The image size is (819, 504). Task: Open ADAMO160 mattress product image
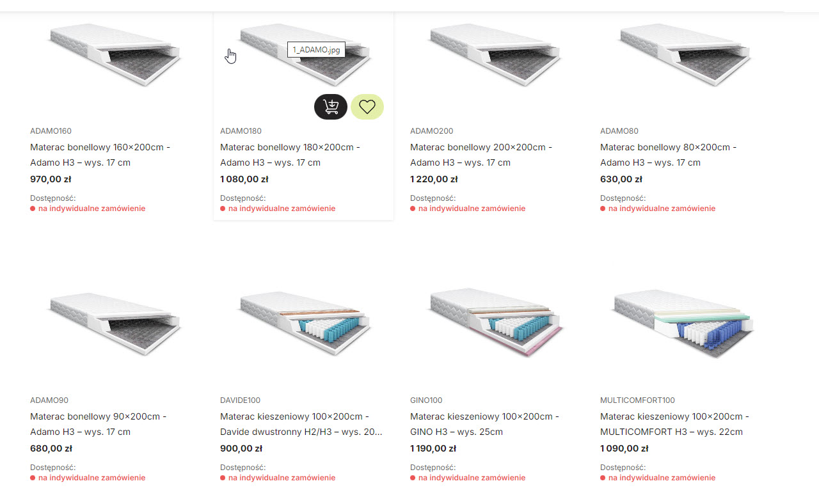click(x=115, y=54)
